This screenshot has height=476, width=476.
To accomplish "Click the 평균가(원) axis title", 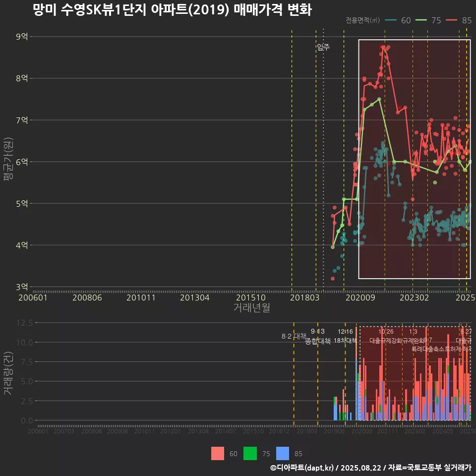I will (x=8, y=159).
